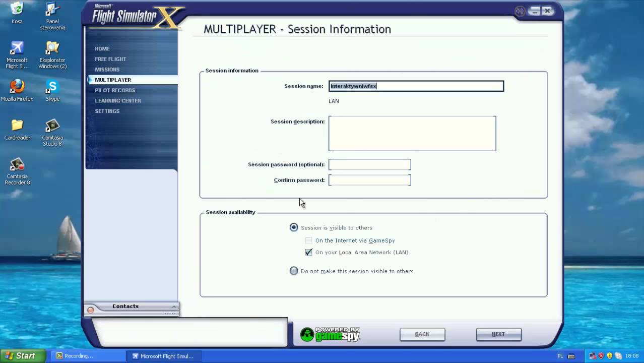Select the Cardreader folder icon
This screenshot has height=363, width=644.
click(17, 130)
